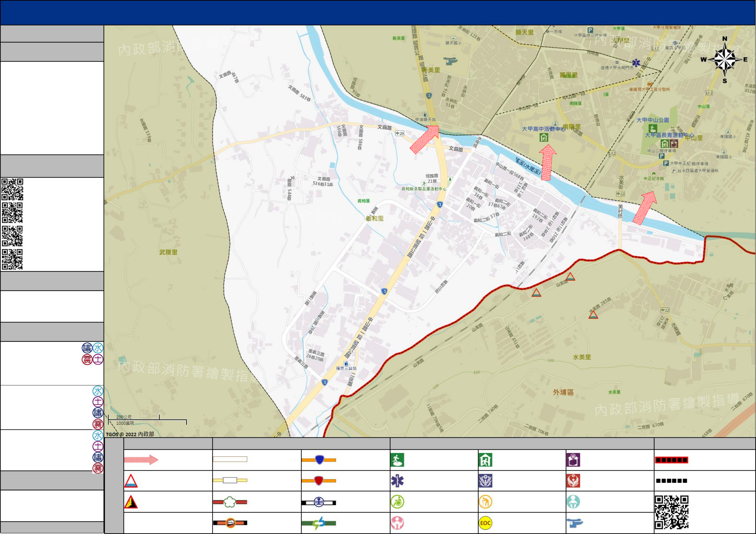The height and width of the screenshot is (534, 756).
Task: Click the teal infant care icon in legend
Action: (x=573, y=502)
